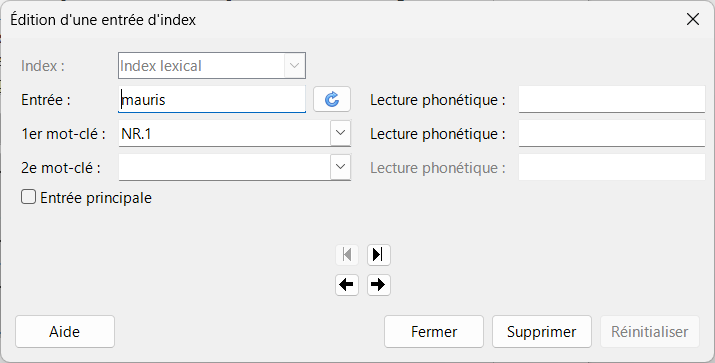Go to previous entry with left arrow
Screen dimensions: 715x363
pyautogui.click(x=347, y=285)
